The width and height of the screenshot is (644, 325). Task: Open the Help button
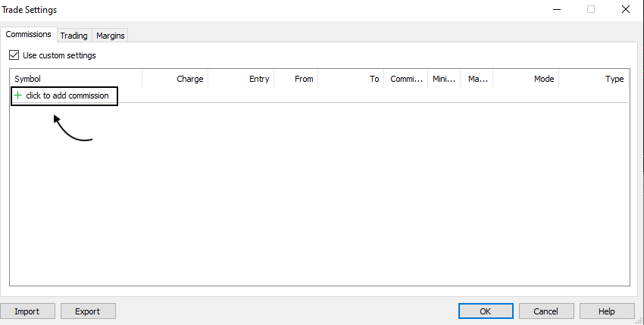tap(607, 311)
